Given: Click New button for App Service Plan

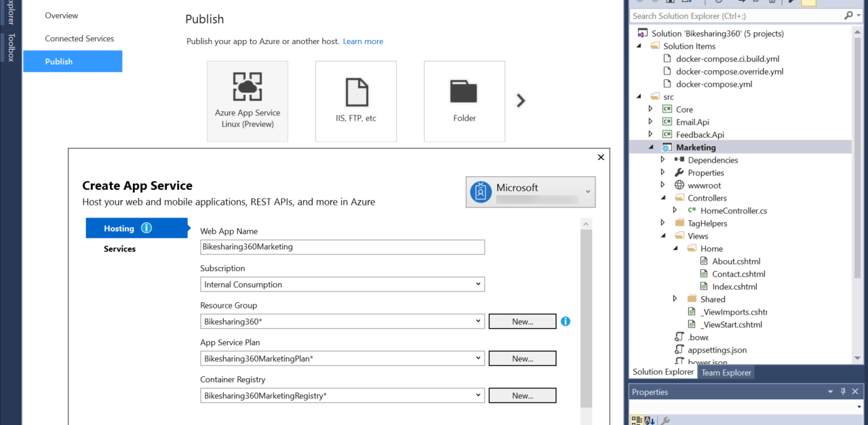Looking at the screenshot, I should pyautogui.click(x=523, y=359).
